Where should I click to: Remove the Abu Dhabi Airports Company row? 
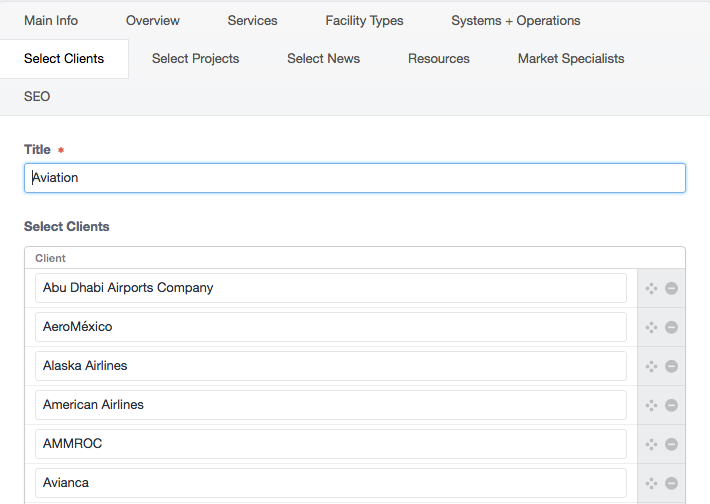click(x=672, y=288)
